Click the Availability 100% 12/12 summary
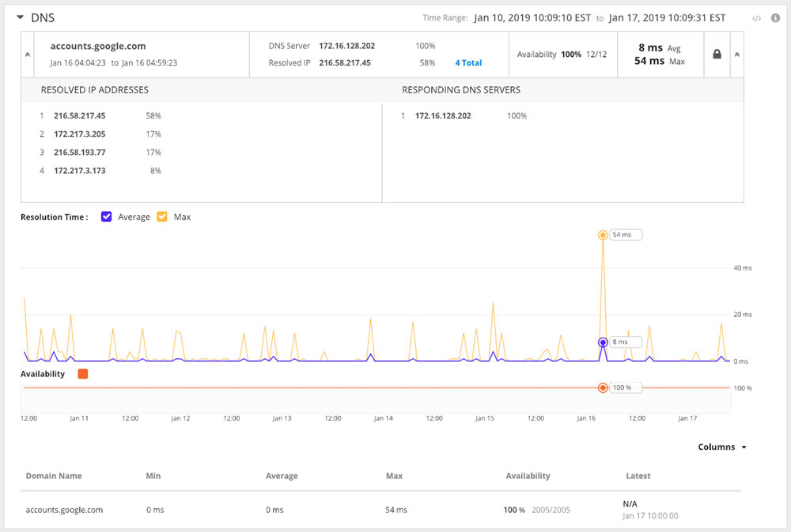The image size is (791, 532). pyautogui.click(x=562, y=54)
